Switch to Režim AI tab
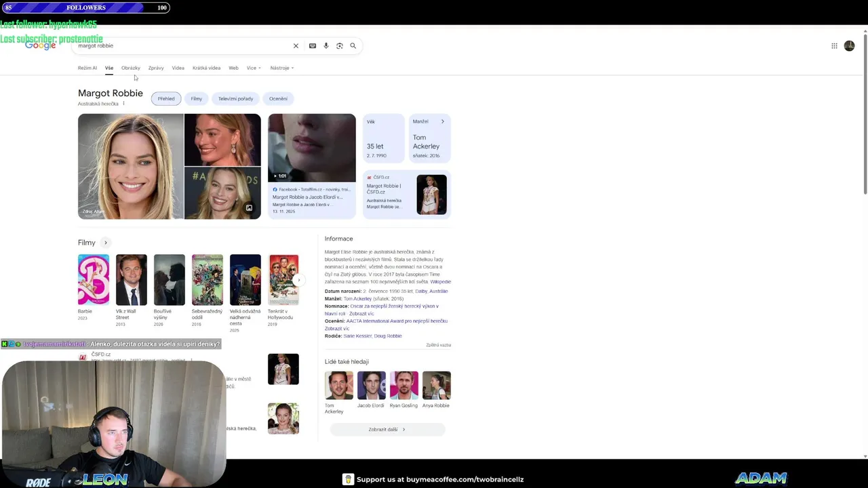 87,68
